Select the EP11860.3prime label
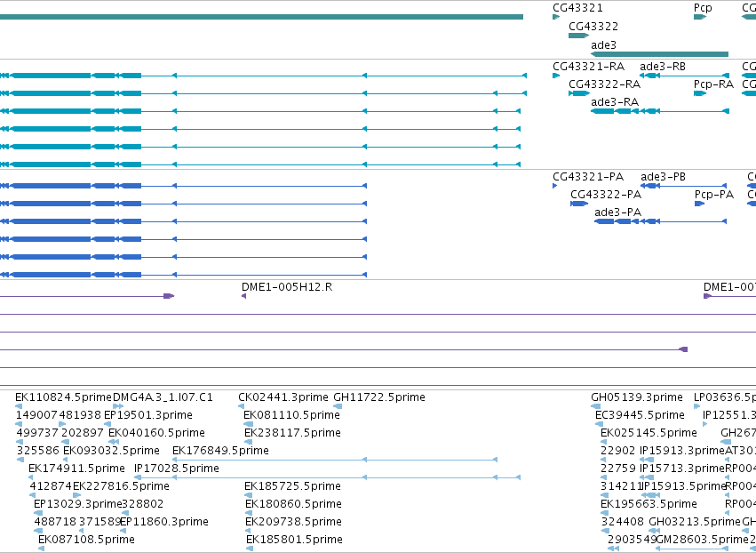Viewport: 756px width, 553px height. click(x=164, y=522)
